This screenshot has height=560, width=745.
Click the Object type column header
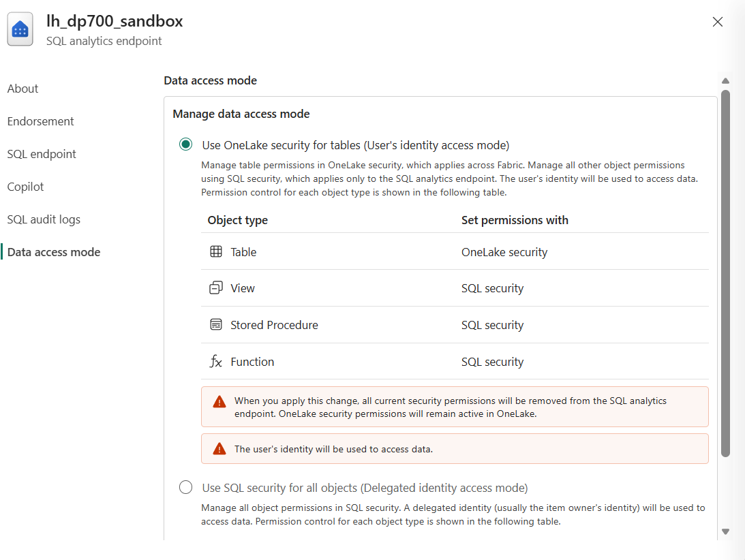click(x=238, y=221)
